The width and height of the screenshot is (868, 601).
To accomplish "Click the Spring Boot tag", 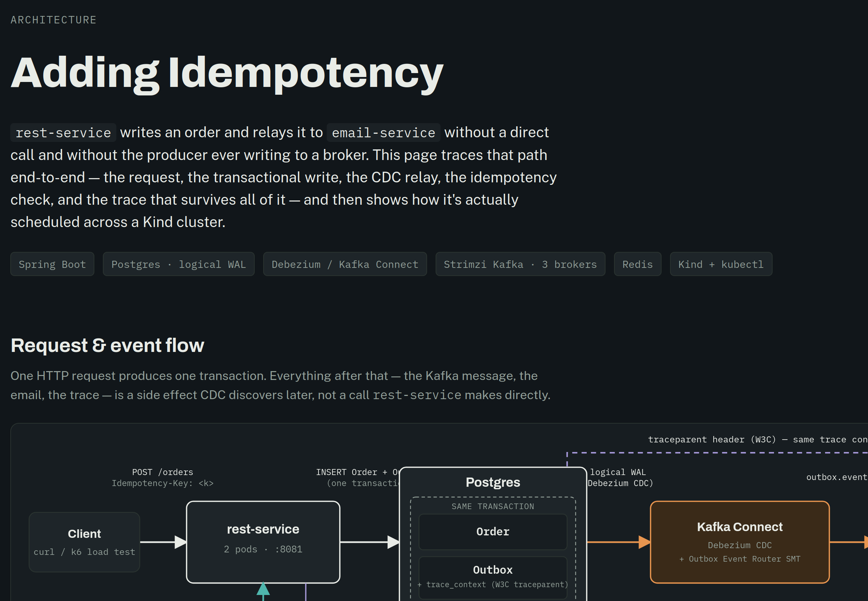I will coord(52,264).
